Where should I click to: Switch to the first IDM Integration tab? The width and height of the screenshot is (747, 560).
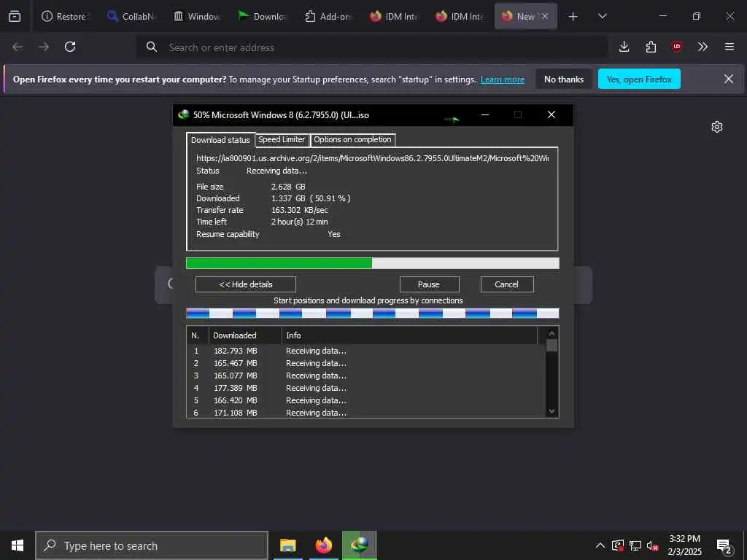[393, 16]
